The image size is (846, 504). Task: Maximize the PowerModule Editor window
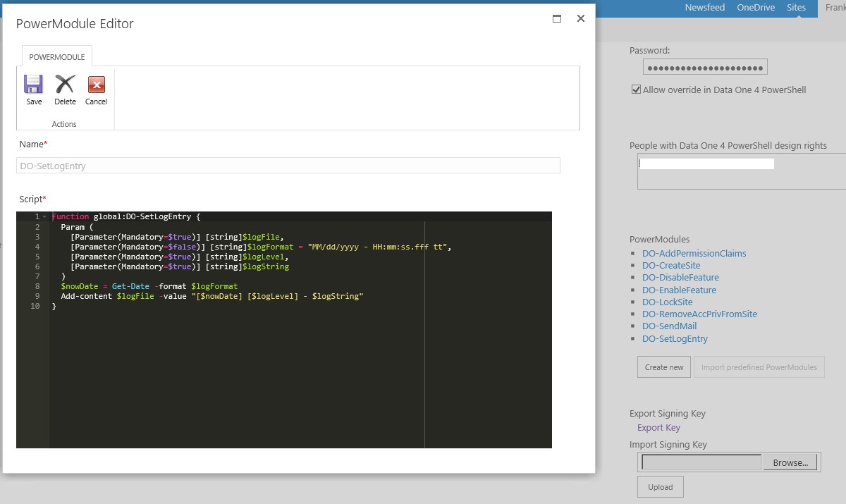[x=556, y=18]
